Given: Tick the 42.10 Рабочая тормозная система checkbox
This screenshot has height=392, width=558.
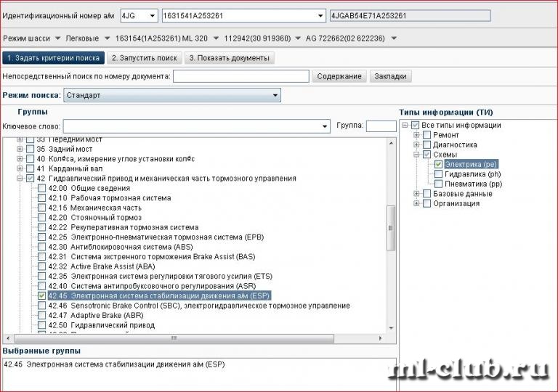Looking at the screenshot, I should click(x=41, y=198).
